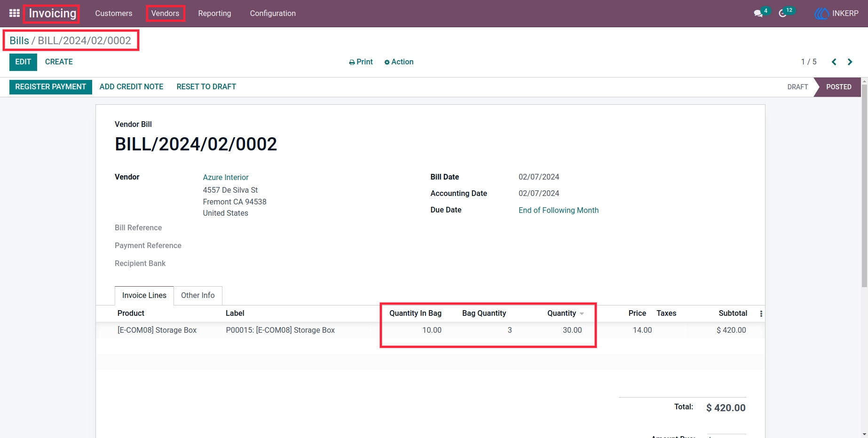Go to previous record arrow
Viewport: 868px width, 438px height.
pos(834,62)
